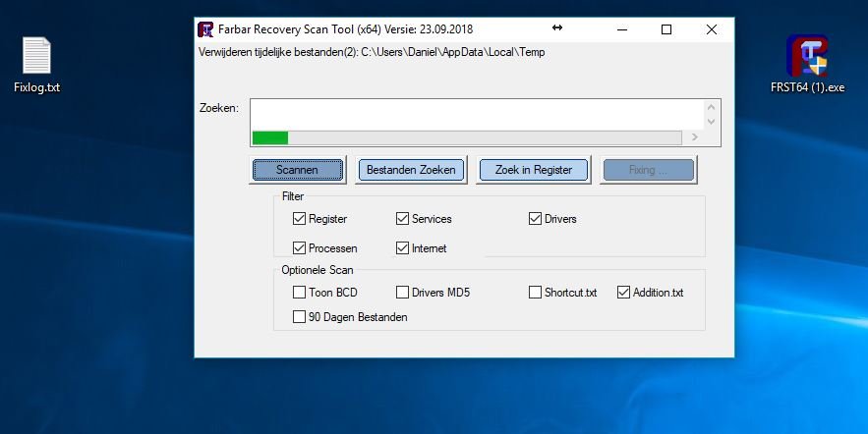Click the greyed Fixing ... button
The width and height of the screenshot is (868, 434).
[648, 170]
